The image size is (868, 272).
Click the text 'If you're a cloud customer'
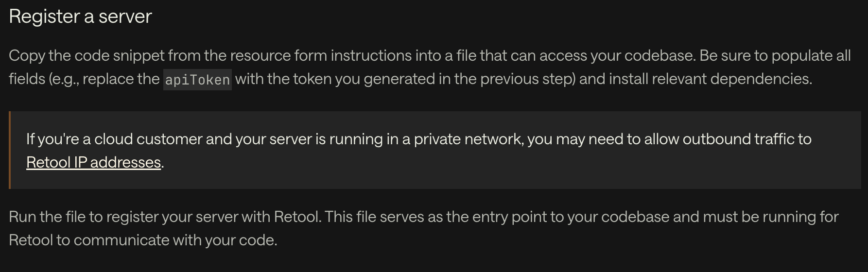pyautogui.click(x=114, y=139)
